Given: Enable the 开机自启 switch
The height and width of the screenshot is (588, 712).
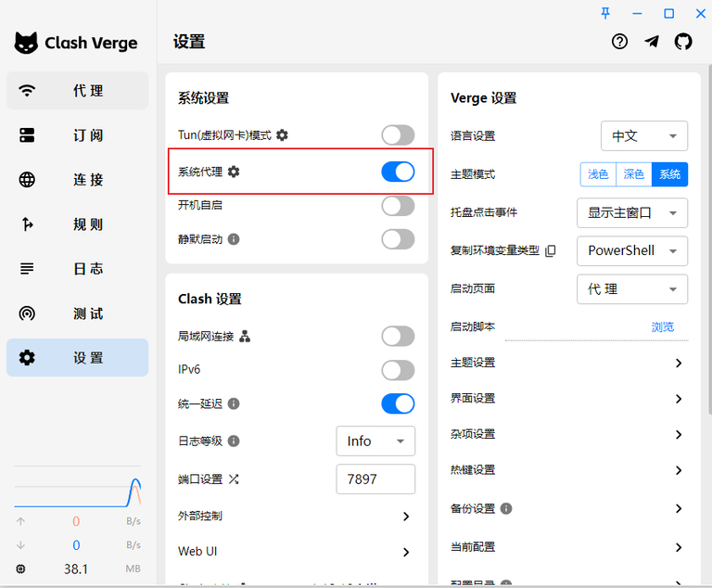Looking at the screenshot, I should pyautogui.click(x=398, y=206).
